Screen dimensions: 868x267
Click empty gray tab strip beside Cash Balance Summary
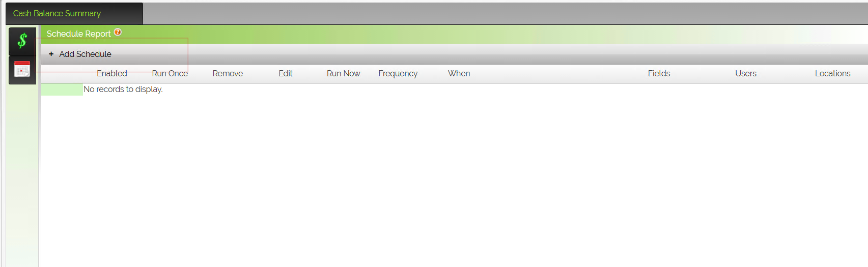pyautogui.click(x=506, y=14)
